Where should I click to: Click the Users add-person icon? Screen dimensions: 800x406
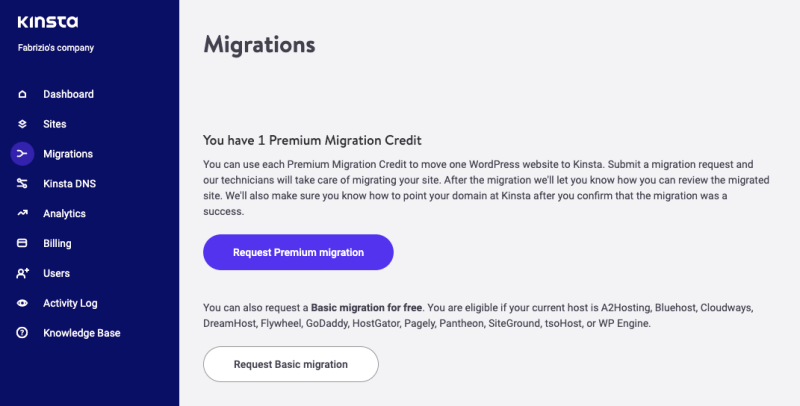[x=22, y=273]
